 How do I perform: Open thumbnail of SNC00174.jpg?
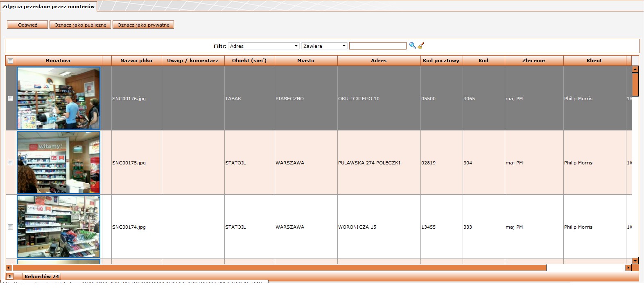[59, 227]
